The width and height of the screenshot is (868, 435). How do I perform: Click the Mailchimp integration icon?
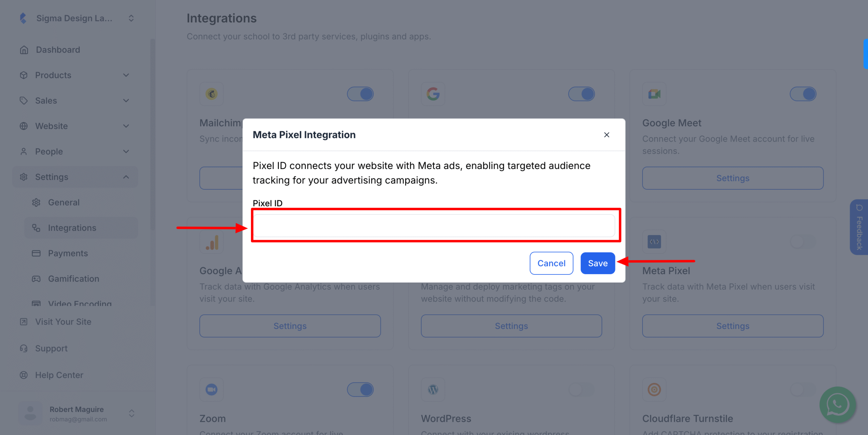pos(211,94)
